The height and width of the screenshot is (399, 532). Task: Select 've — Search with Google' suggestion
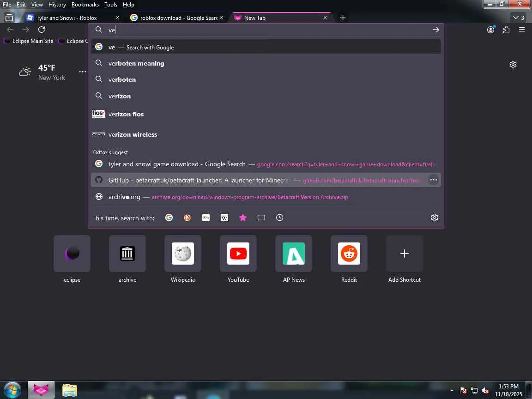266,47
